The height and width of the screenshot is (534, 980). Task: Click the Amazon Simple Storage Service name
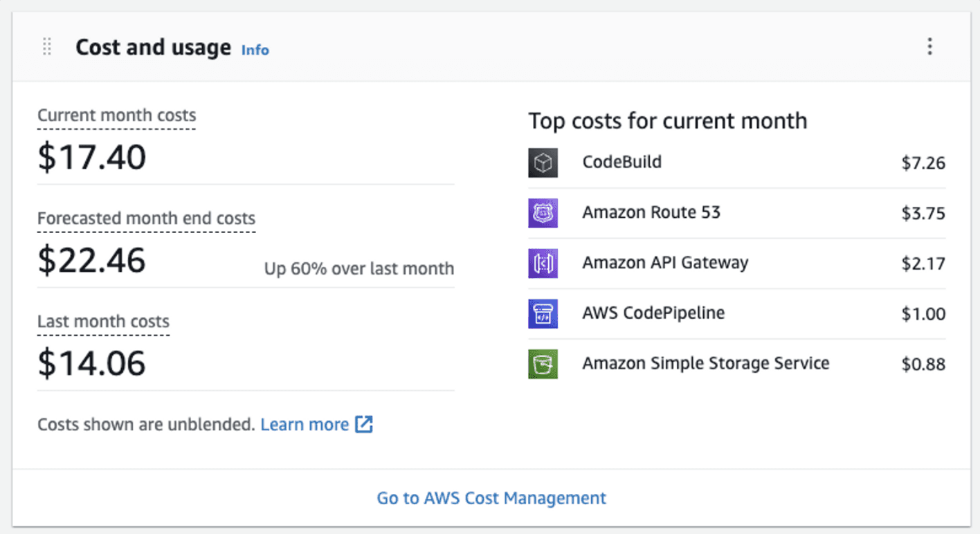click(706, 363)
